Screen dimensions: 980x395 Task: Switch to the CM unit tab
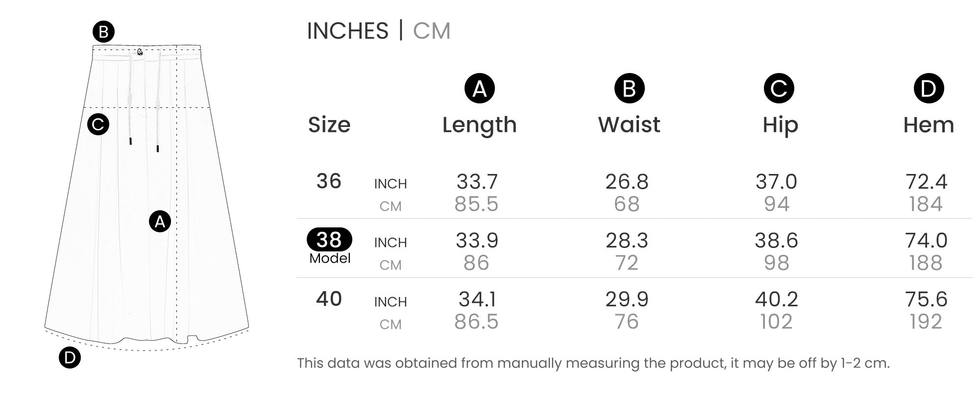pyautogui.click(x=431, y=31)
